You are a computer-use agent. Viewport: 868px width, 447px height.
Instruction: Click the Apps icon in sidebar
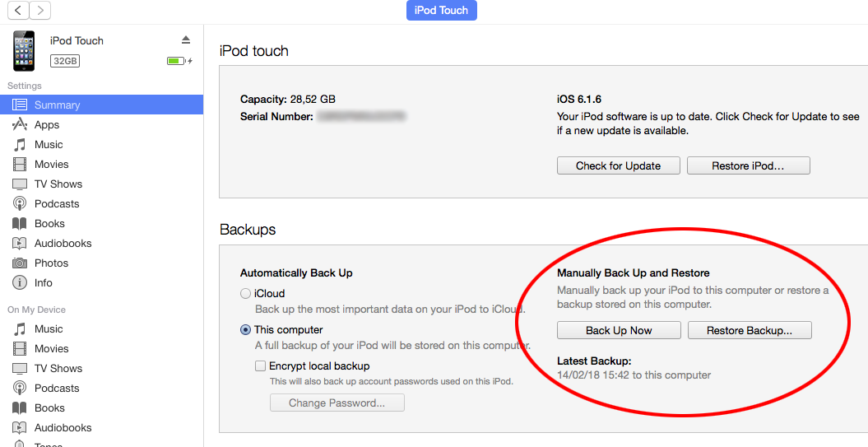(20, 124)
